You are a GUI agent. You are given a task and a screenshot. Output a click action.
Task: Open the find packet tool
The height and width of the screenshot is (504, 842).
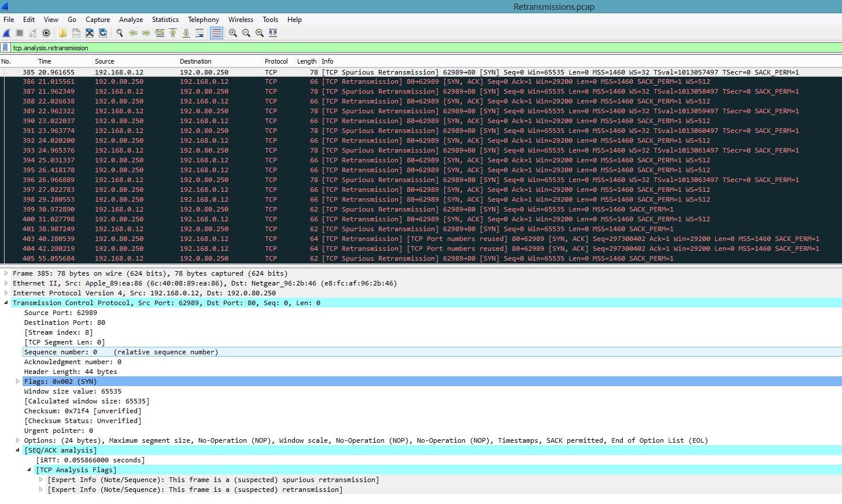pyautogui.click(x=119, y=33)
